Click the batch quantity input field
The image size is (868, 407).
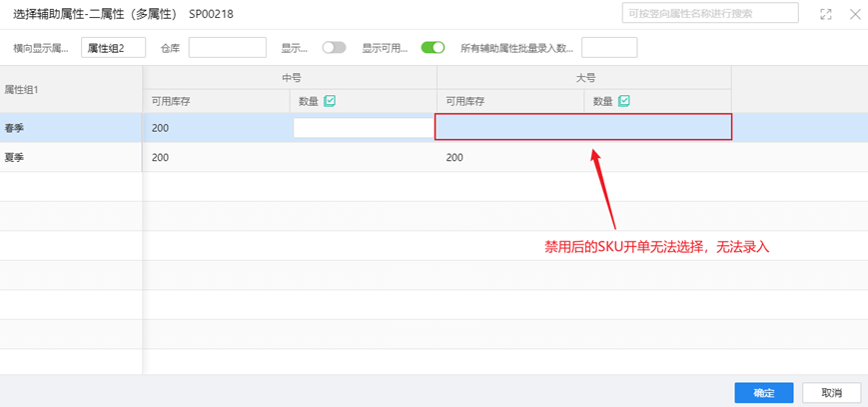click(608, 48)
